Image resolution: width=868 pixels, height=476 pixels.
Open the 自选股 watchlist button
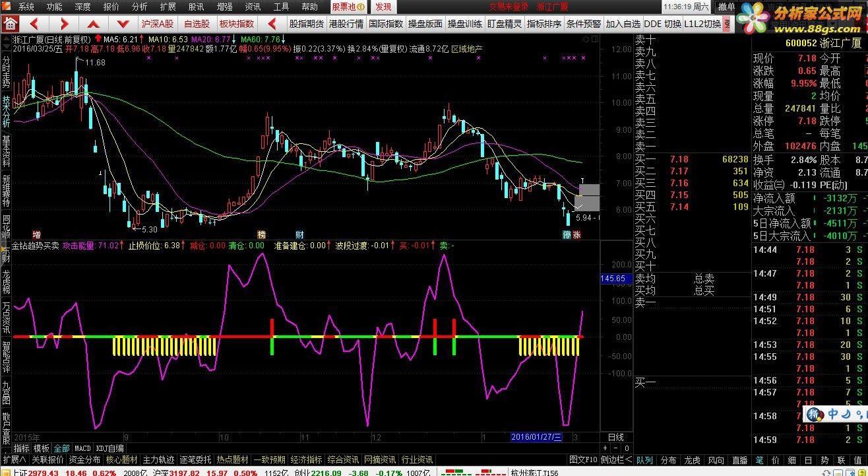(x=196, y=24)
